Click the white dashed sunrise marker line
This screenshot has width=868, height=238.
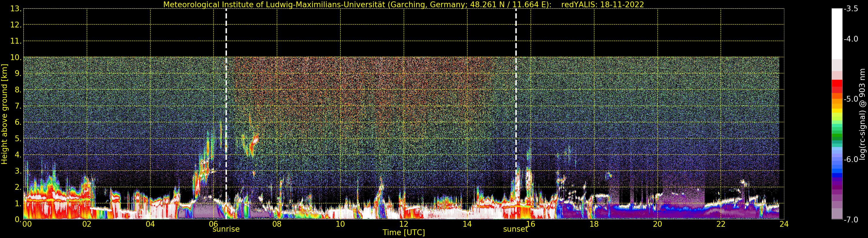pyautogui.click(x=226, y=114)
